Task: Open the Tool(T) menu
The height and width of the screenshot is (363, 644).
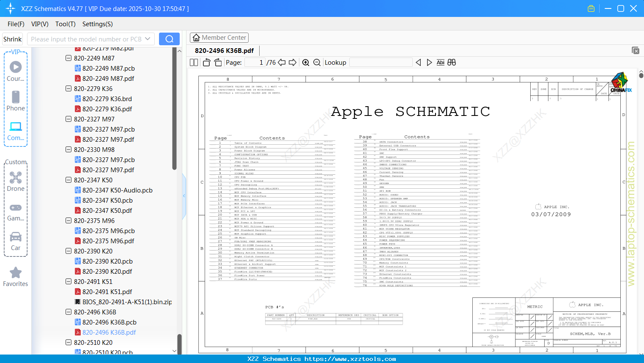Action: click(66, 24)
